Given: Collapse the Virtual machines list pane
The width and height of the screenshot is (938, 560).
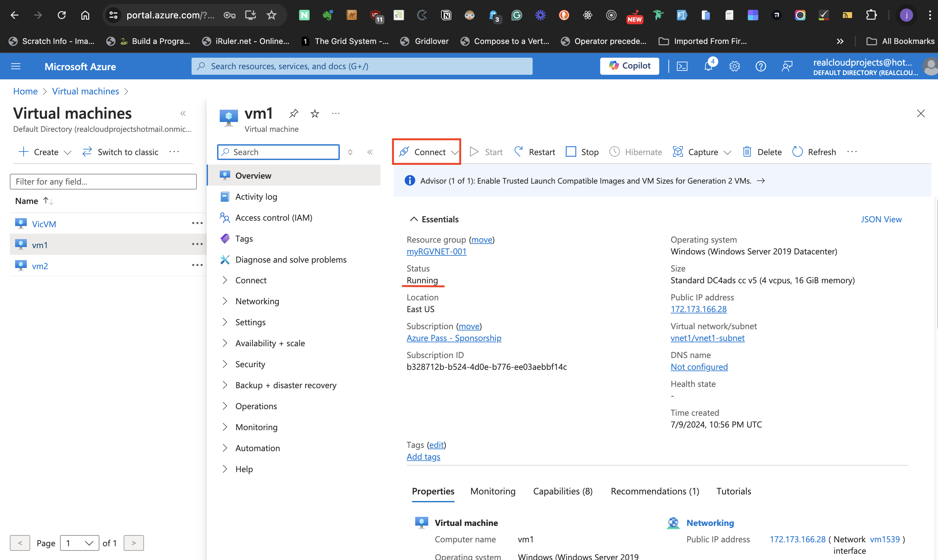Looking at the screenshot, I should click(x=183, y=113).
